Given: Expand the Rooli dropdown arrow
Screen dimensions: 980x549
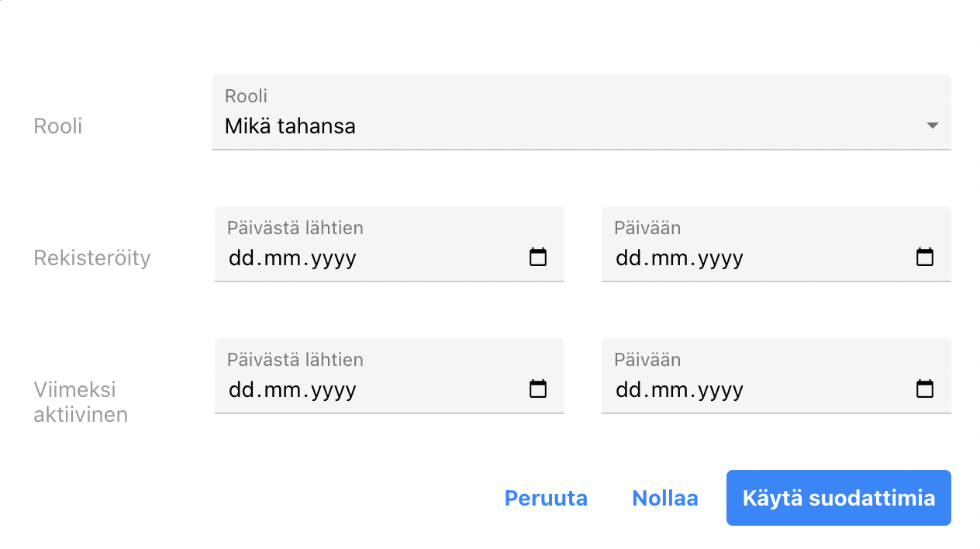Looking at the screenshot, I should (x=932, y=126).
